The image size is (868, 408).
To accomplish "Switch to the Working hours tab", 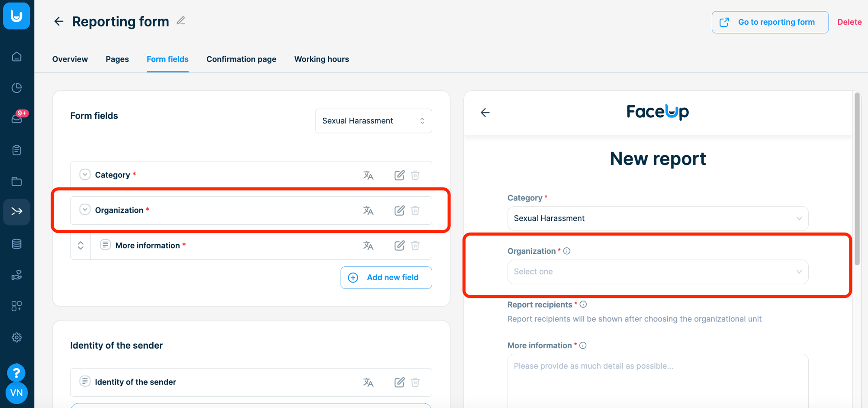I will click(321, 59).
